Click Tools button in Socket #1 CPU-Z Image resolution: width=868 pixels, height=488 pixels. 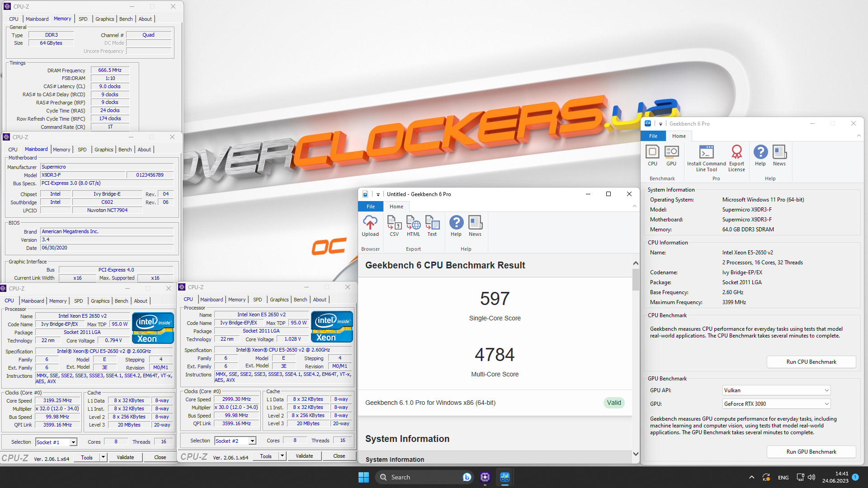coord(87,457)
